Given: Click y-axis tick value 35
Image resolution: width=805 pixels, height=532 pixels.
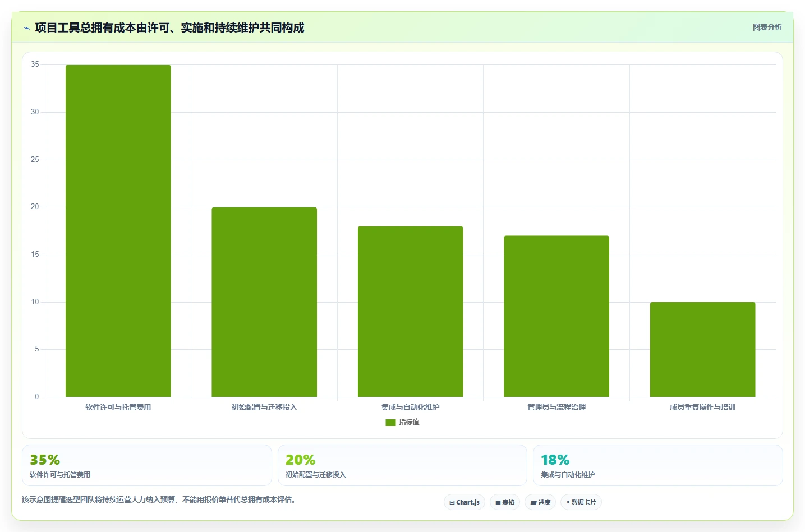Looking at the screenshot, I should click(35, 64).
